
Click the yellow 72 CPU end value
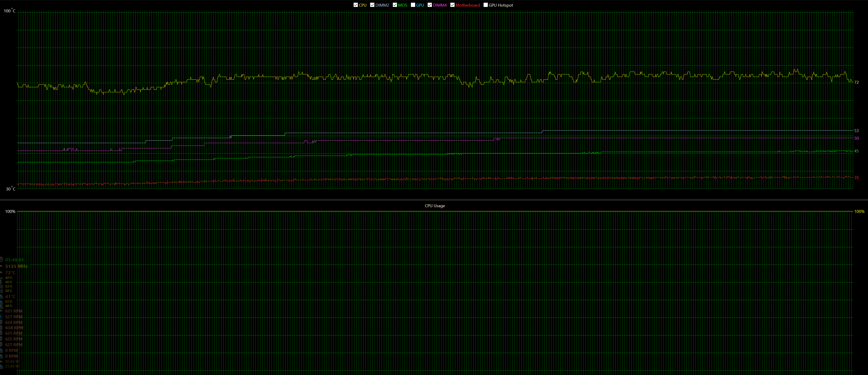(x=856, y=82)
